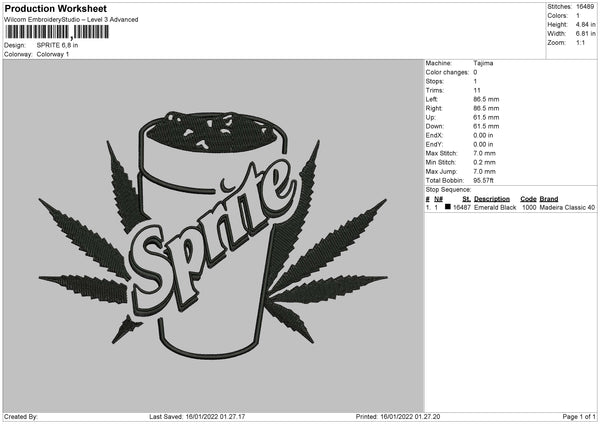Screen dimensions: 600x424
Task: Click the 'Stop Sequence:' heading
Action: click(x=448, y=190)
